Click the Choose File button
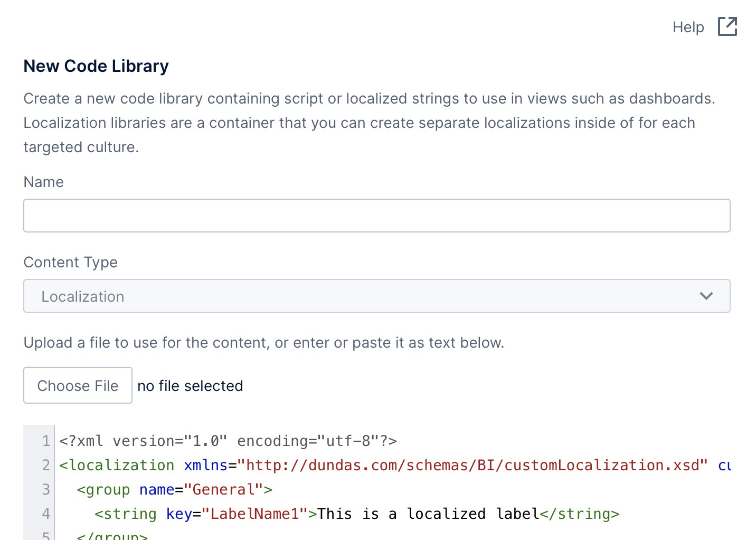This screenshot has height=540, width=756. click(77, 385)
